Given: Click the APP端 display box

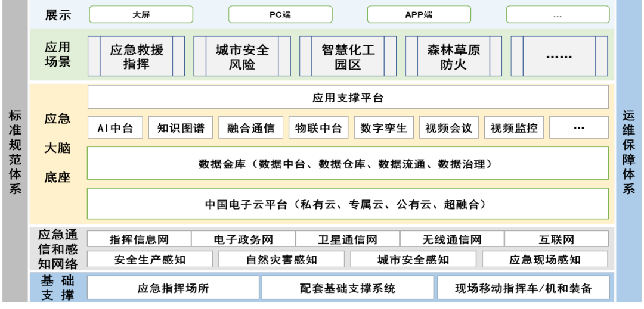Looking at the screenshot, I should pos(419,15).
